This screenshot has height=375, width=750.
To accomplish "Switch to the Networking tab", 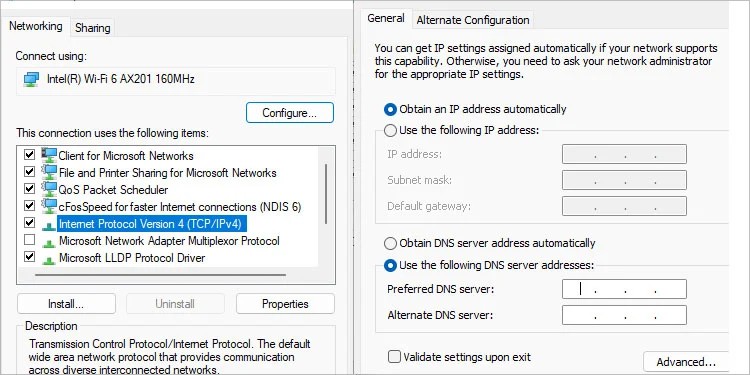I will 36,26.
